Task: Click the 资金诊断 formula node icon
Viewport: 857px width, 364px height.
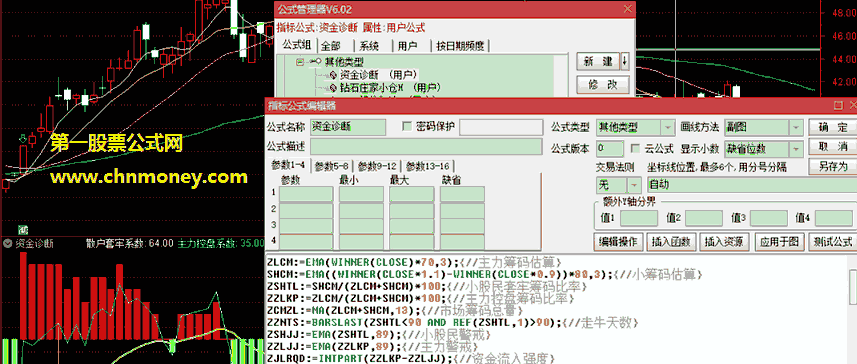Action: (333, 75)
